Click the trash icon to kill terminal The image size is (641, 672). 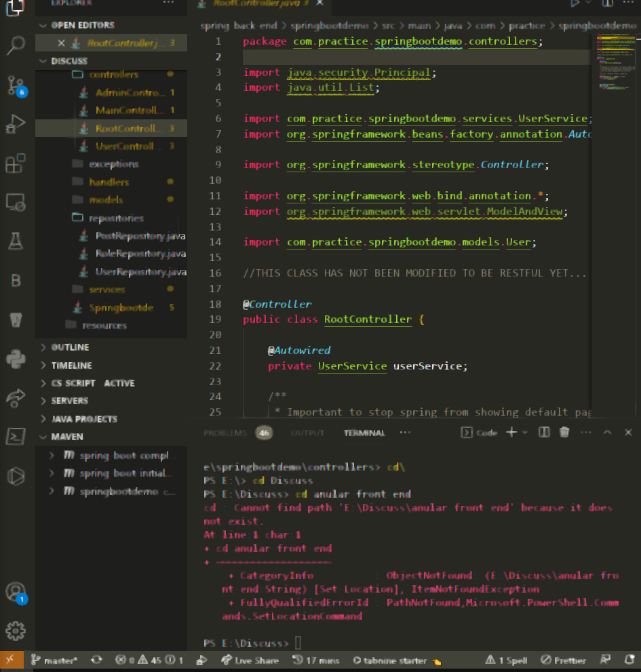pos(564,433)
